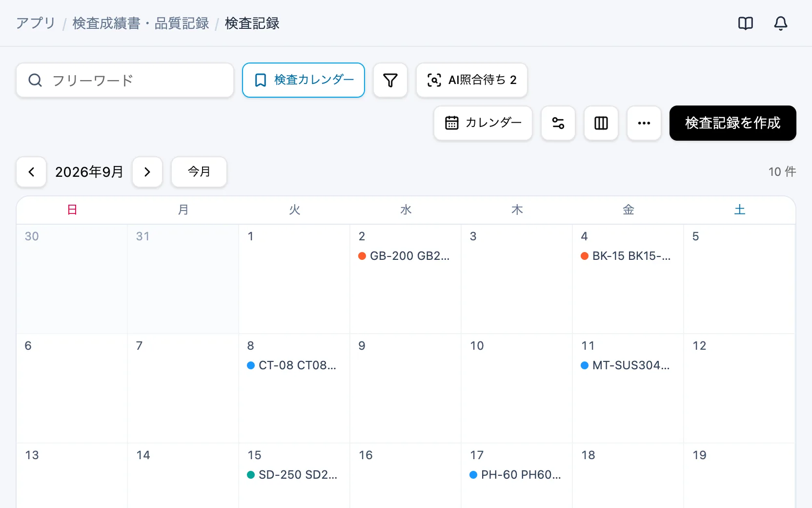Select calendar day 18
Screen dimensions: 812x508
pyautogui.click(x=628, y=476)
